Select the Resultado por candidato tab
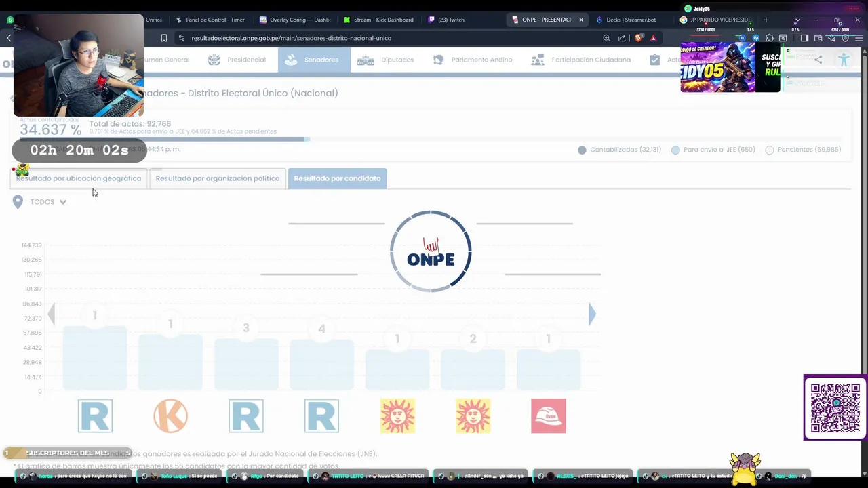Image resolution: width=868 pixels, height=488 pixels. tap(337, 178)
